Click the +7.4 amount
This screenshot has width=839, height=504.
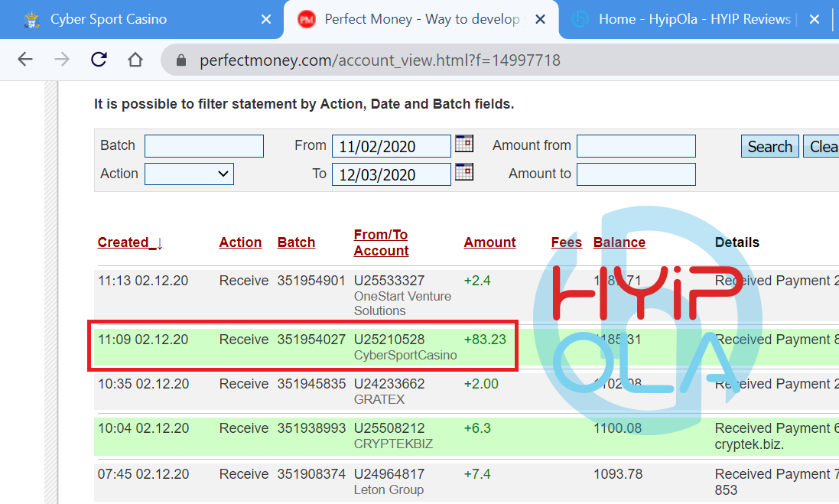click(x=477, y=474)
